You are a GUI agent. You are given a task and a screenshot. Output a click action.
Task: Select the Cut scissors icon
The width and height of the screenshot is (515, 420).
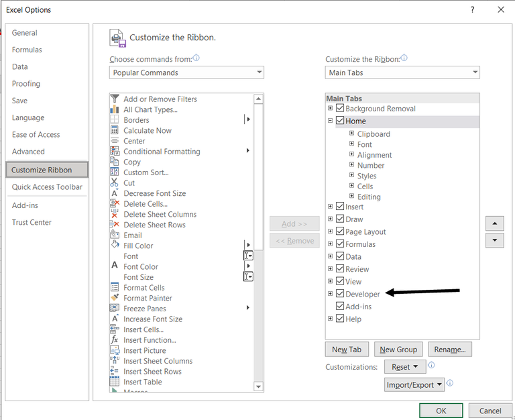[114, 182]
